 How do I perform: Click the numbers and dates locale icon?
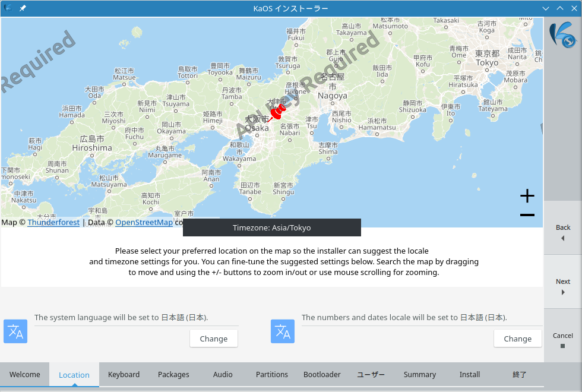coord(283,331)
